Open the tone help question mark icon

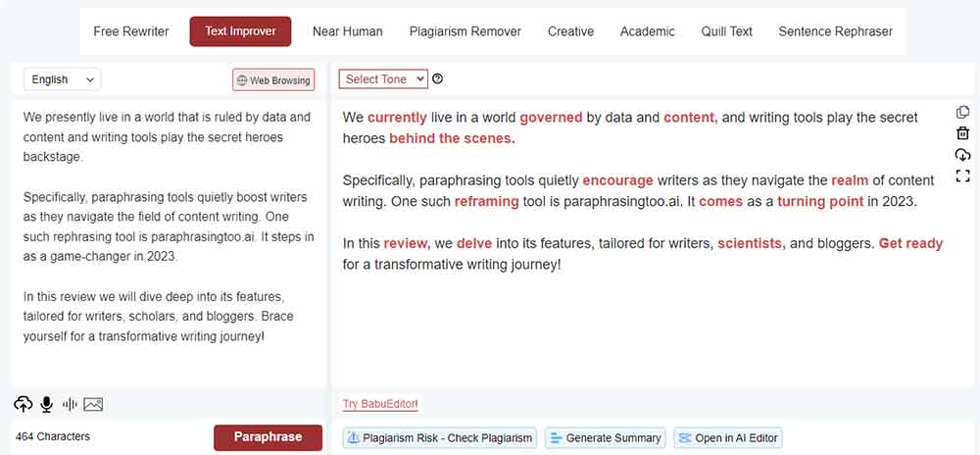438,79
